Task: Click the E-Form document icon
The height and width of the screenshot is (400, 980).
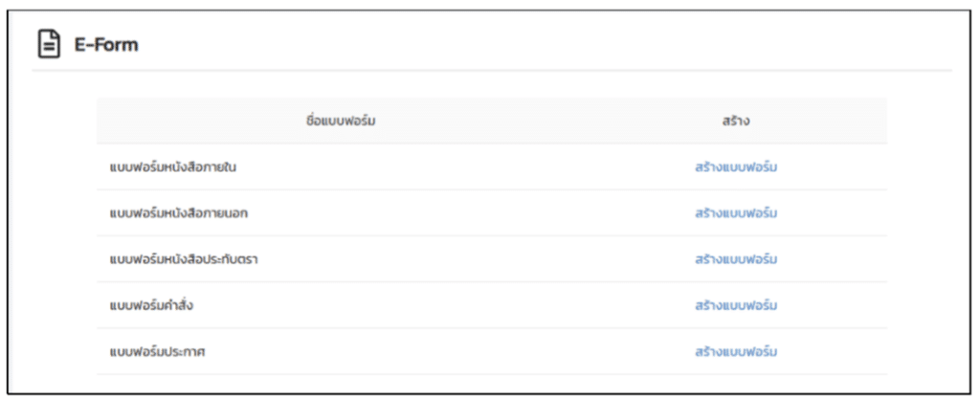Action: [49, 45]
